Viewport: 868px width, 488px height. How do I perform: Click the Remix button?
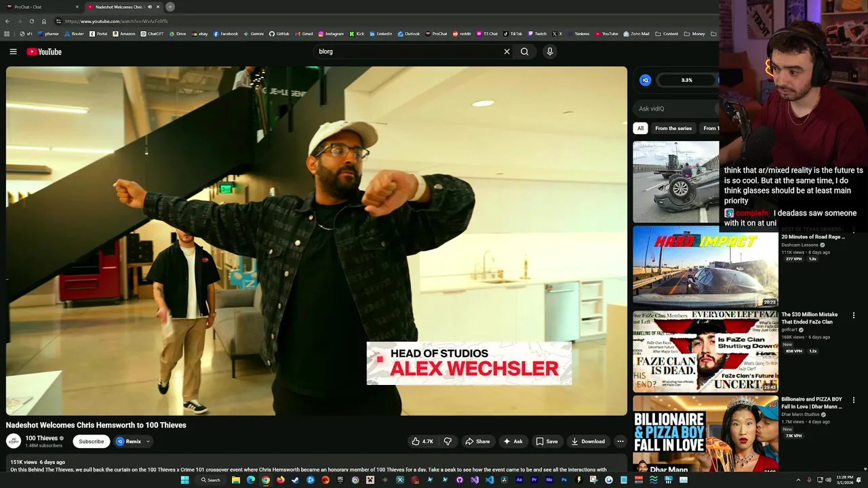[x=129, y=441]
